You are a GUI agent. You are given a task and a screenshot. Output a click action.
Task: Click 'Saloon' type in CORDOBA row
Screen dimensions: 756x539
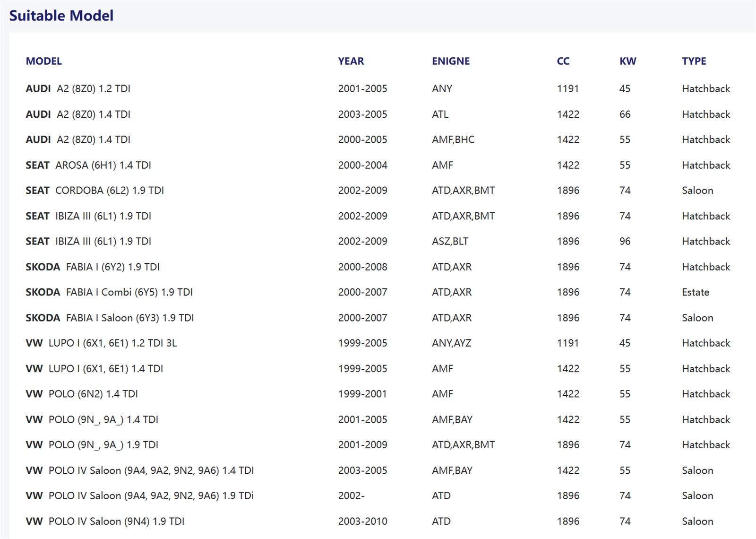697,190
